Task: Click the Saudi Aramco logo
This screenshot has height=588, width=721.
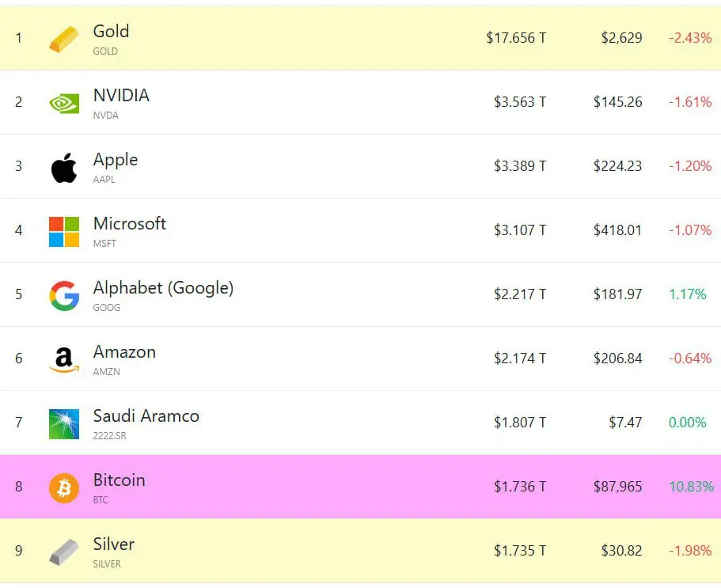Action: [64, 424]
